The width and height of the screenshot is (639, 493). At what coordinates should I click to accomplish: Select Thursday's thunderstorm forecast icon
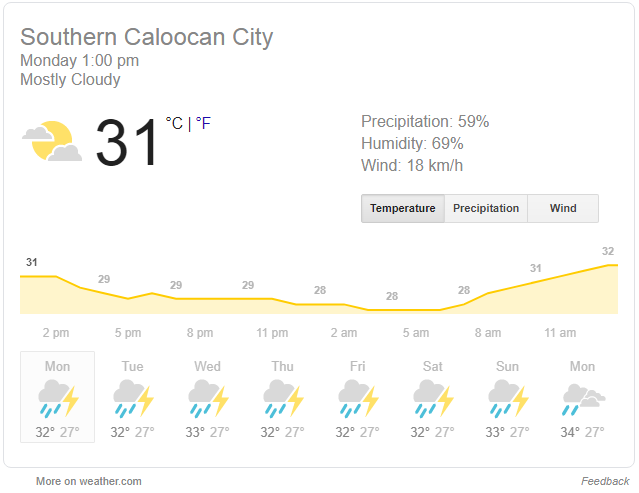coord(283,399)
